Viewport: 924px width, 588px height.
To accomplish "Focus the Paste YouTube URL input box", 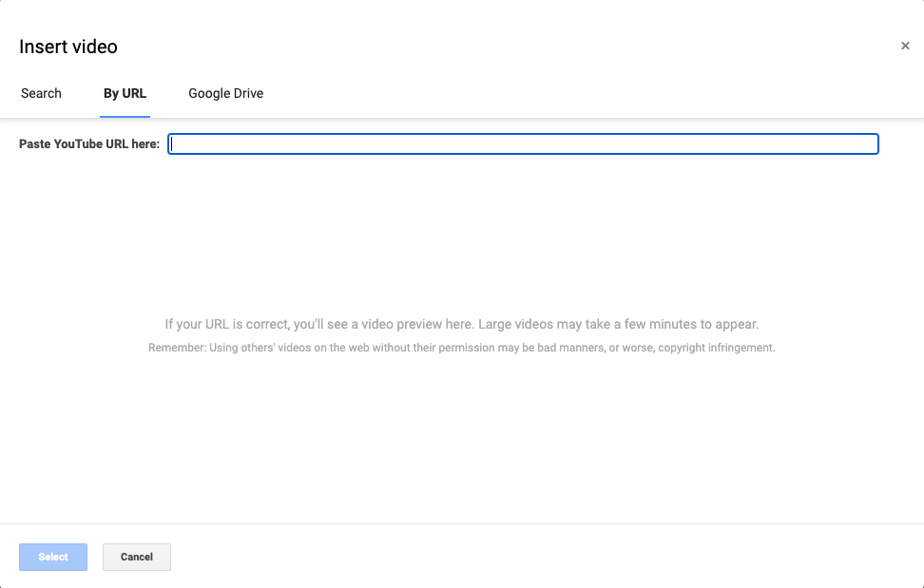I will pos(523,143).
